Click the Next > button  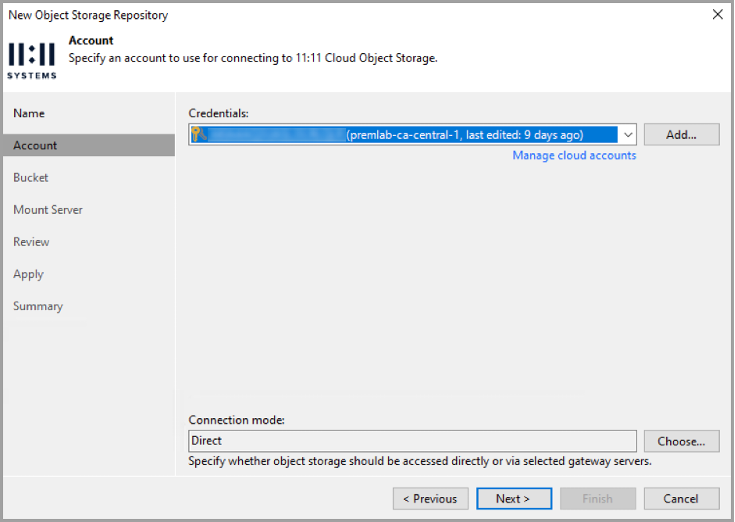coord(514,499)
